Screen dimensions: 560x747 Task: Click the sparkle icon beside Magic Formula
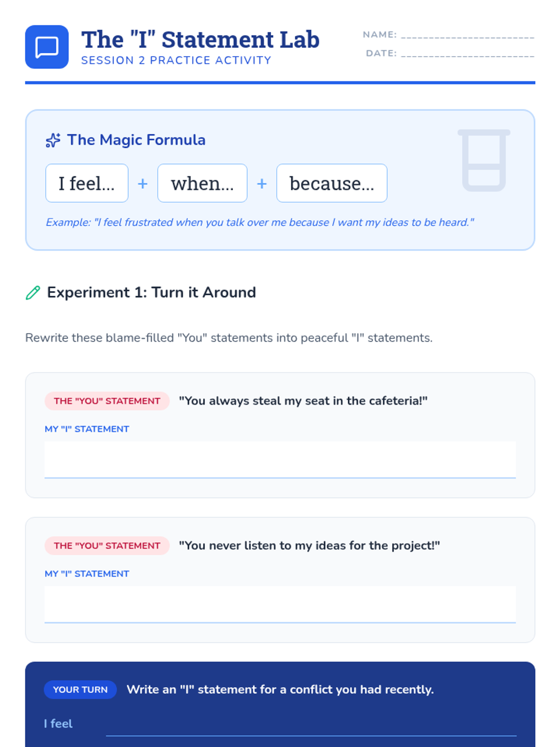pyautogui.click(x=53, y=140)
